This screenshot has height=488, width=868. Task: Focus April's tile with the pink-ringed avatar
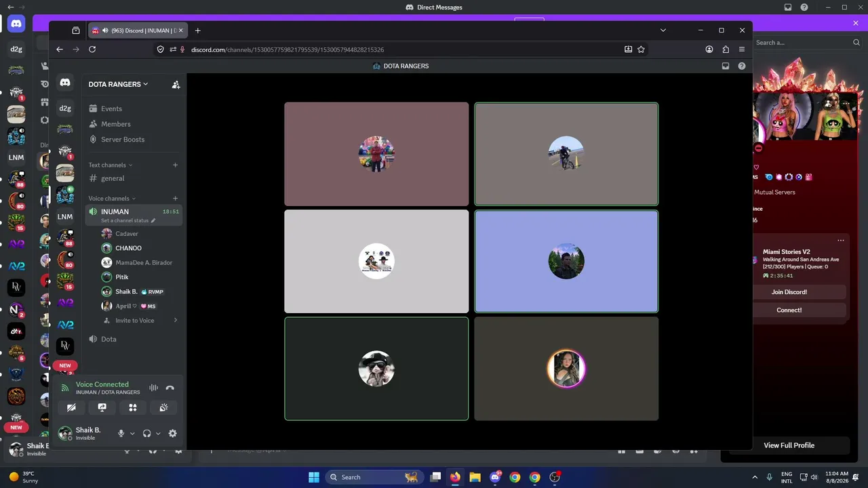coord(566,369)
